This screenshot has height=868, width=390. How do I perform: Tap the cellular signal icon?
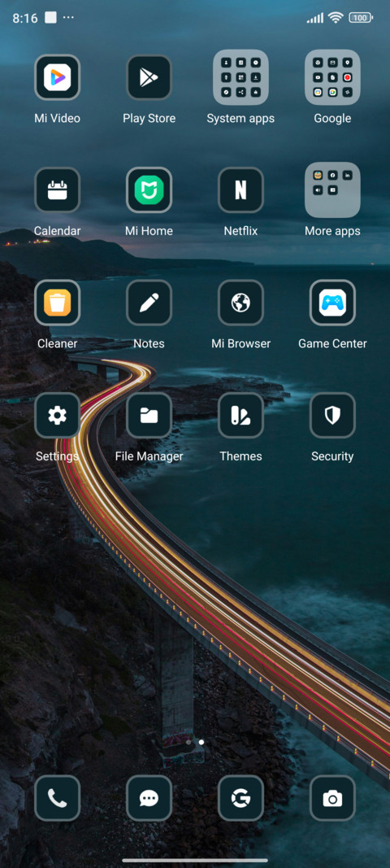[314, 18]
